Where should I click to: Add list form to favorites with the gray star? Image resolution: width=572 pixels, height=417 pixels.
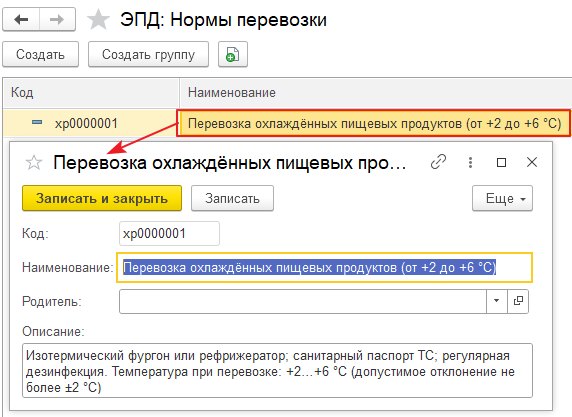tap(98, 20)
